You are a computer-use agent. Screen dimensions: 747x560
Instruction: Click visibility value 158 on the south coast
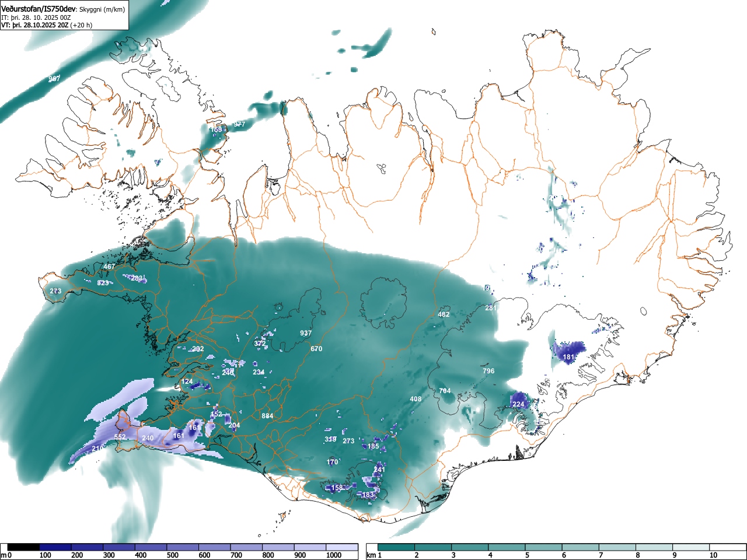coord(337,488)
